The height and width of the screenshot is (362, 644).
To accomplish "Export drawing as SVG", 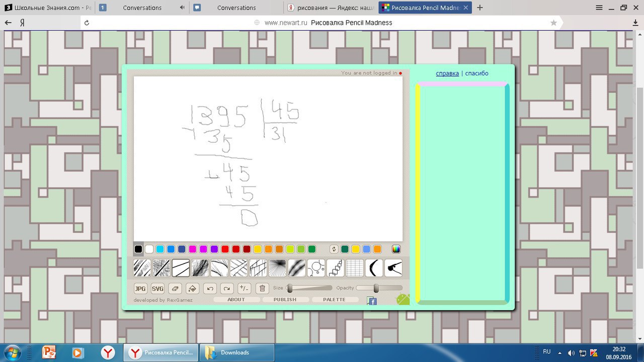I will tap(158, 289).
